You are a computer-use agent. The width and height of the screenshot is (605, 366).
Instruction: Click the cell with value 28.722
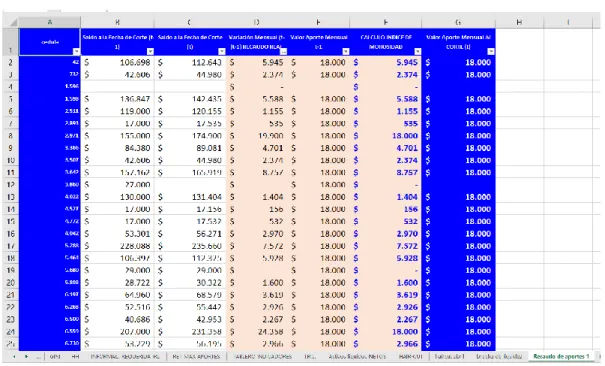[117, 282]
